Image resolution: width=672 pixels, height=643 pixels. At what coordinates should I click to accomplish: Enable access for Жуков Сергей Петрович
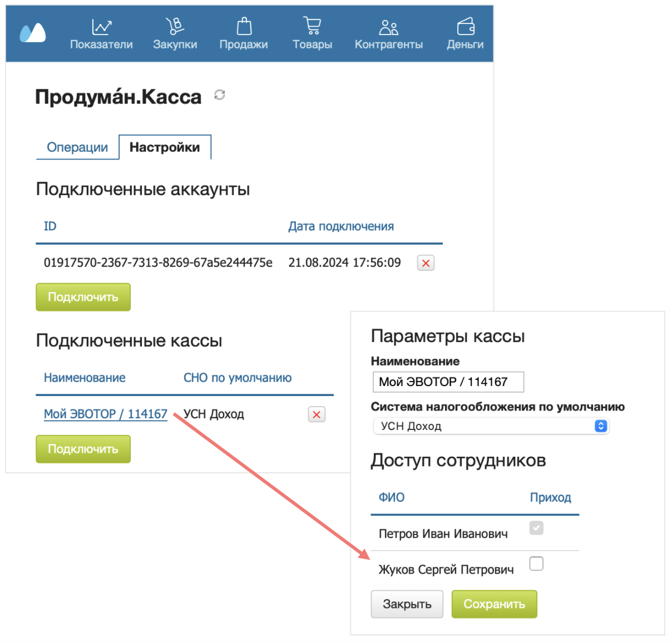[536, 563]
